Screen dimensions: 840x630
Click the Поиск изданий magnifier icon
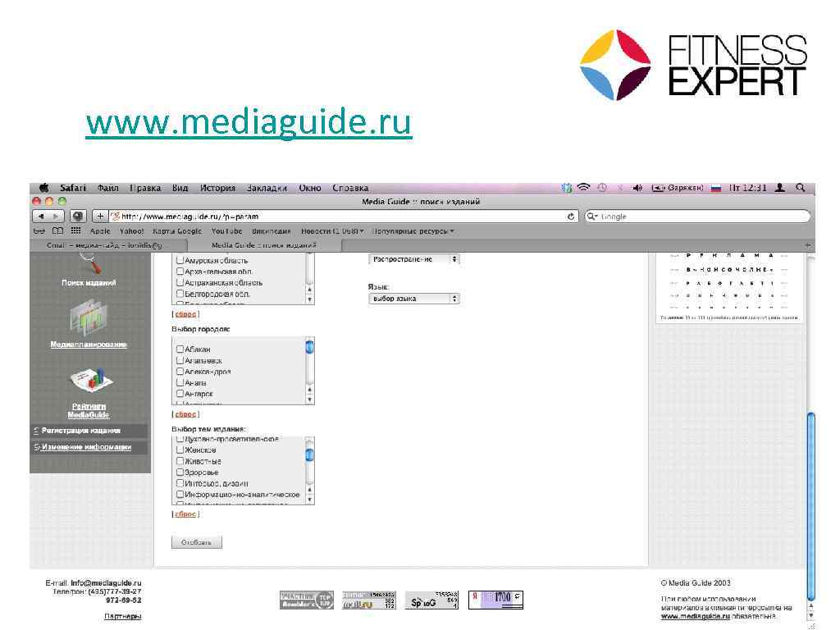coord(90,263)
